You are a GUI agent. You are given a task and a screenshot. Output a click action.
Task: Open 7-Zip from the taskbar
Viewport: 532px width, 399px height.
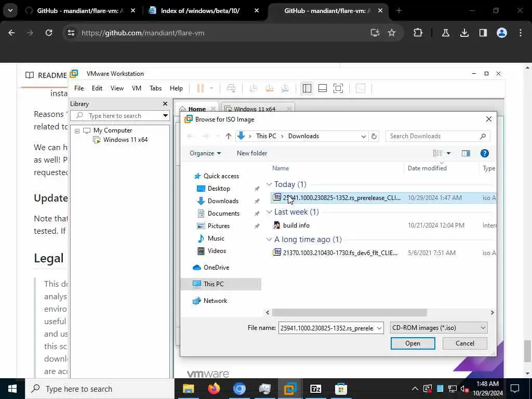(x=315, y=389)
